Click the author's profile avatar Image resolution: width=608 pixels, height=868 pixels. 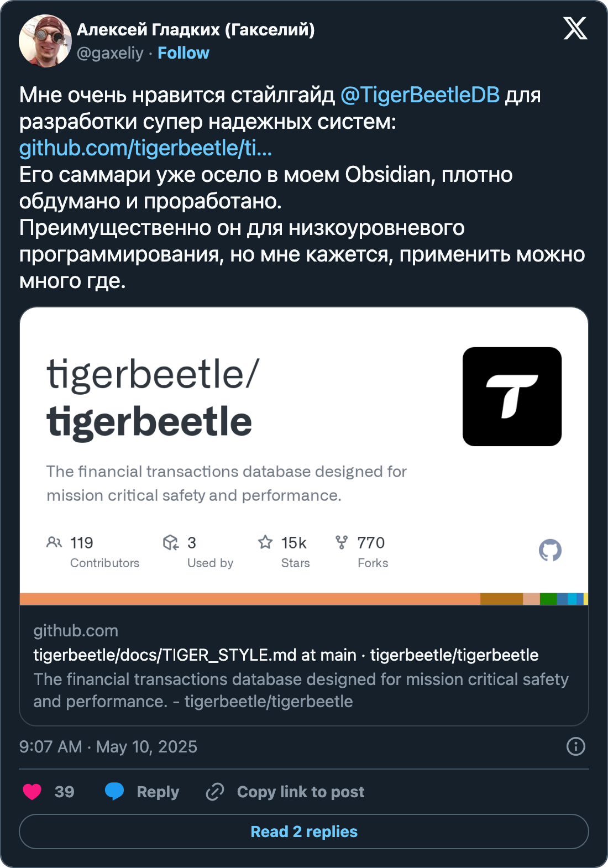point(46,37)
